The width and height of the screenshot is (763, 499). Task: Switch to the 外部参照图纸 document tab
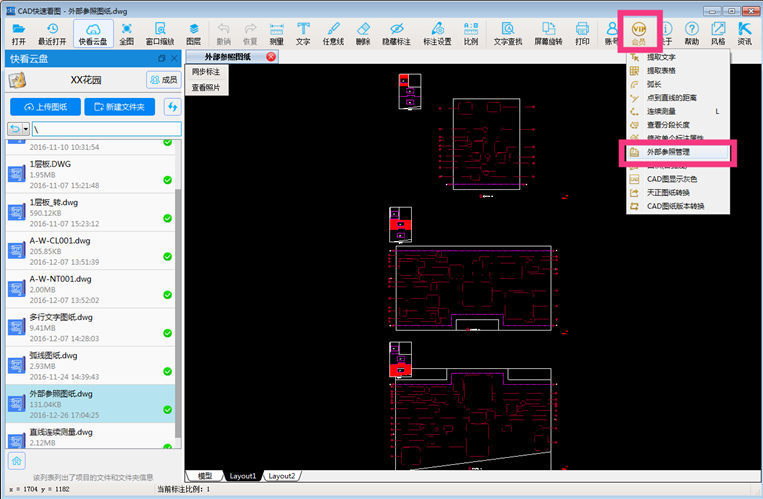click(227, 57)
